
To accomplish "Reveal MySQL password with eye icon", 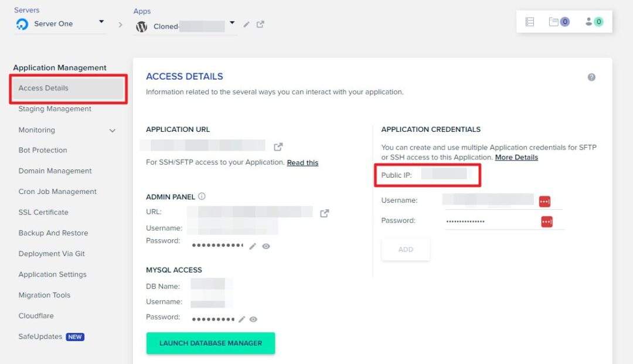I will click(253, 319).
